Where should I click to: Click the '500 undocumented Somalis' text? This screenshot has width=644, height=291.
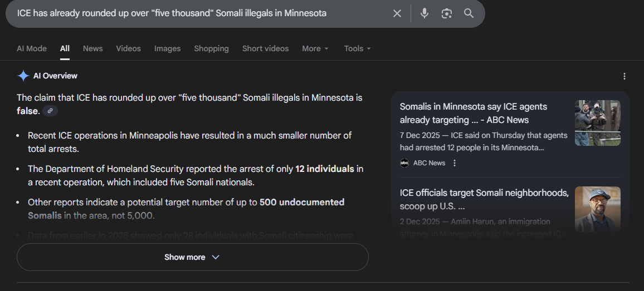(186, 209)
